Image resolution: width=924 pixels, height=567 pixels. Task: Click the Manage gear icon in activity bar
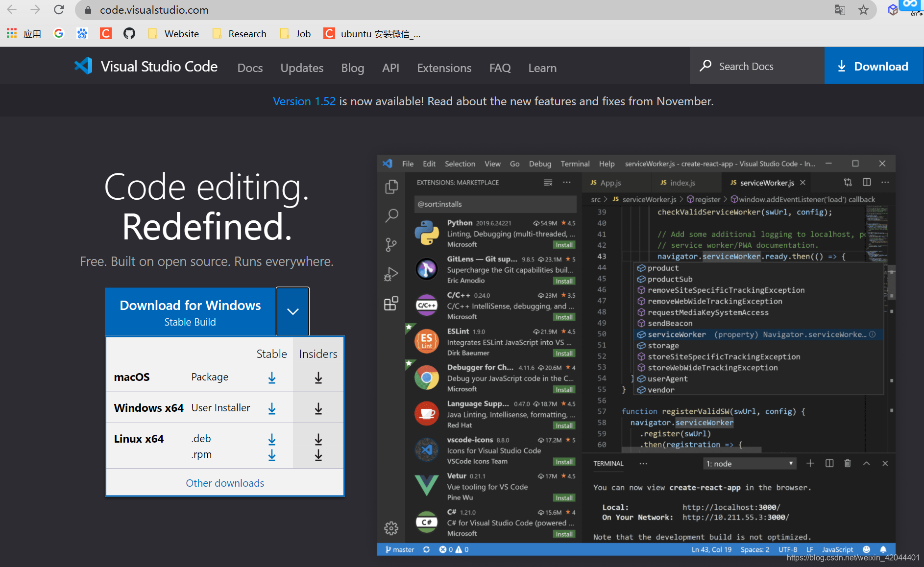pyautogui.click(x=391, y=528)
